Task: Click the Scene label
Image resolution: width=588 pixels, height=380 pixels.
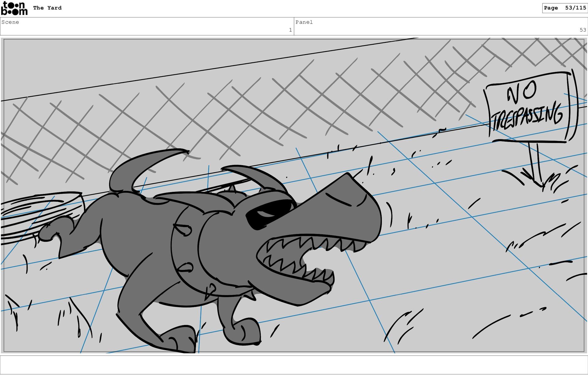Action: [x=10, y=22]
